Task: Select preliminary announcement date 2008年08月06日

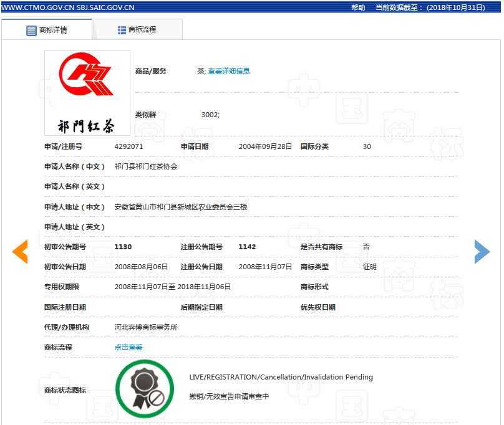Action: point(141,267)
